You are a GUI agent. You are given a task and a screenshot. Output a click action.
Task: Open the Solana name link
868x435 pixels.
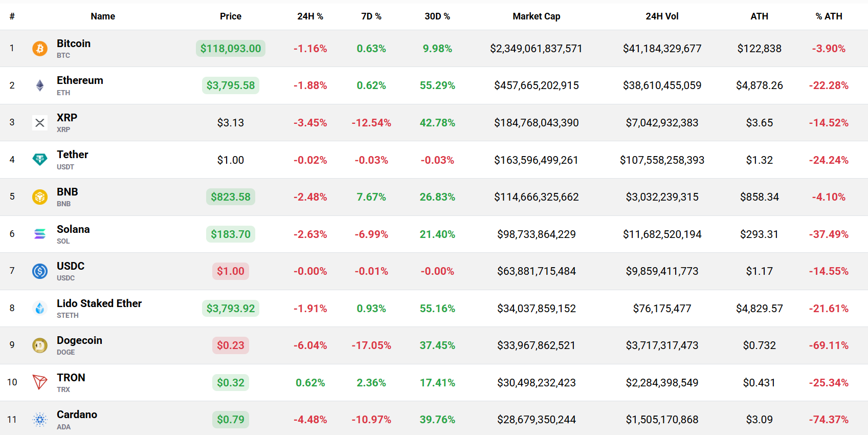tap(73, 229)
